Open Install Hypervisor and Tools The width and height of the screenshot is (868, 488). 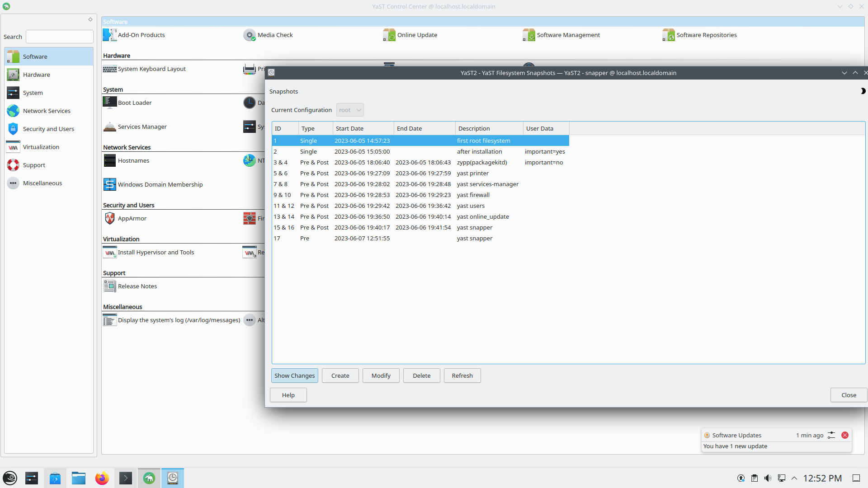pos(148,252)
